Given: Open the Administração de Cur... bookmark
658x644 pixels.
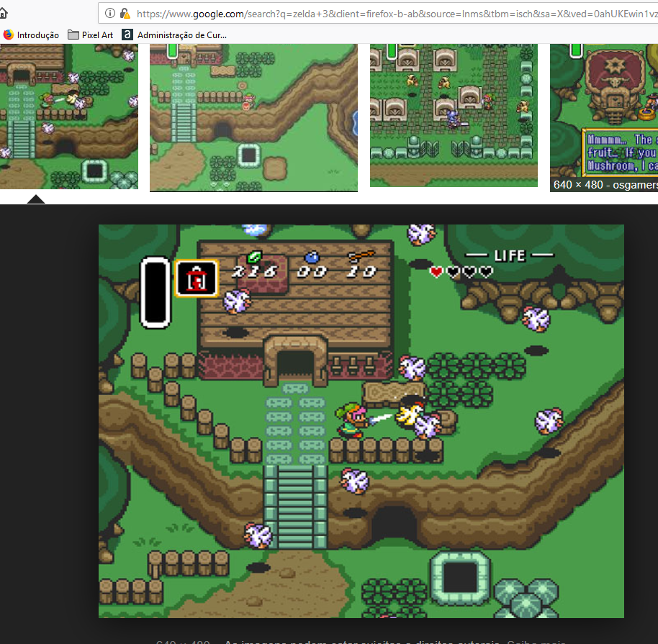Looking at the screenshot, I should click(181, 35).
